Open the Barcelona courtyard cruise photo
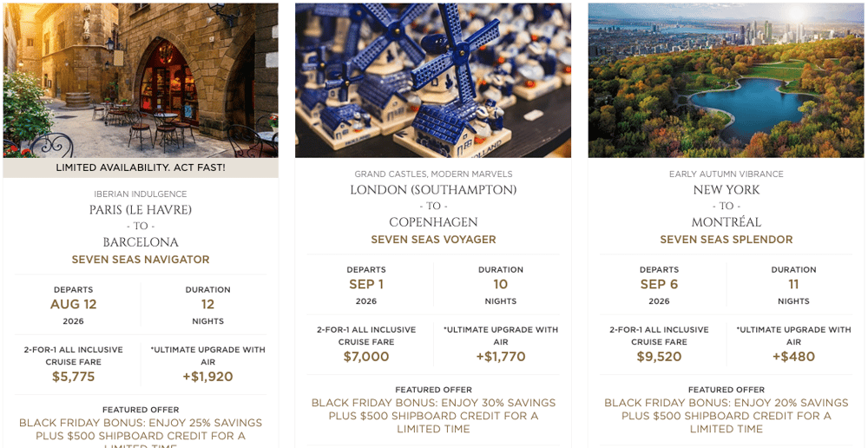 pos(141,80)
